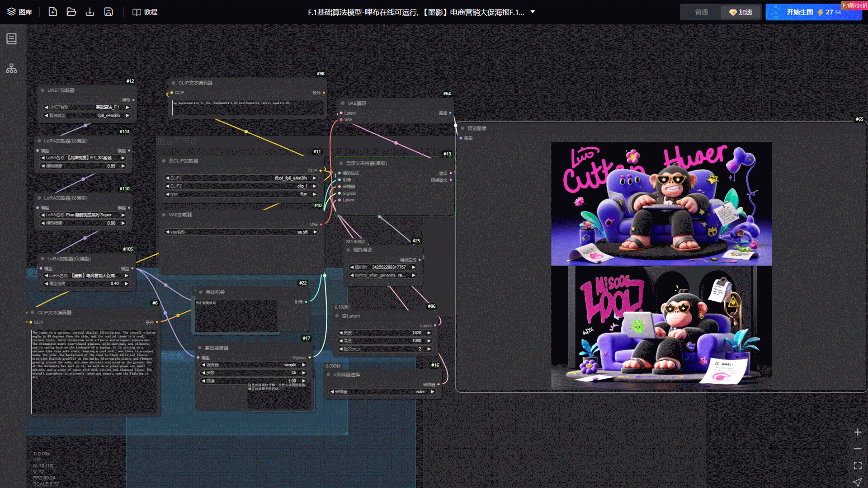Click the zoom out minus icon
Image resolution: width=868 pixels, height=488 pixels.
coord(857,449)
